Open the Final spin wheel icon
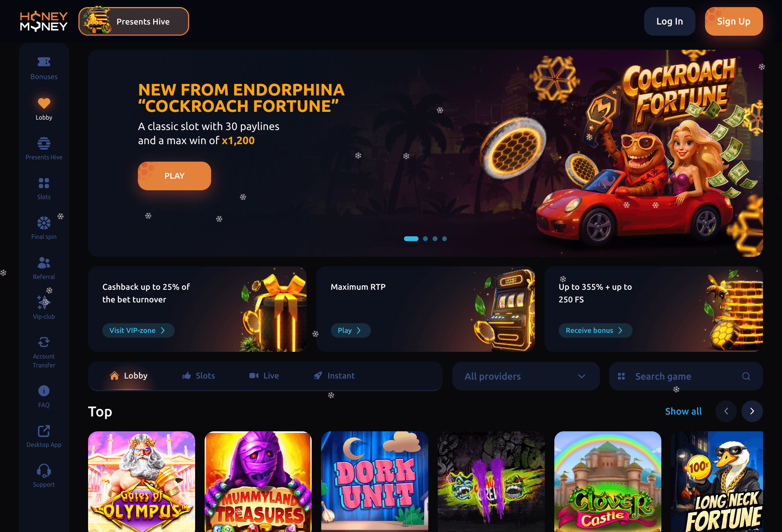Viewport: 782px width, 532px height. 44,223
